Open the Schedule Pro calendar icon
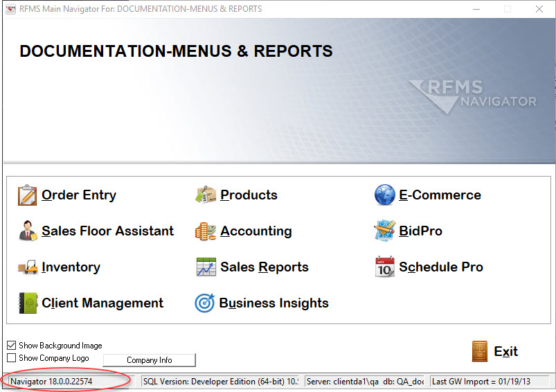 coord(385,267)
